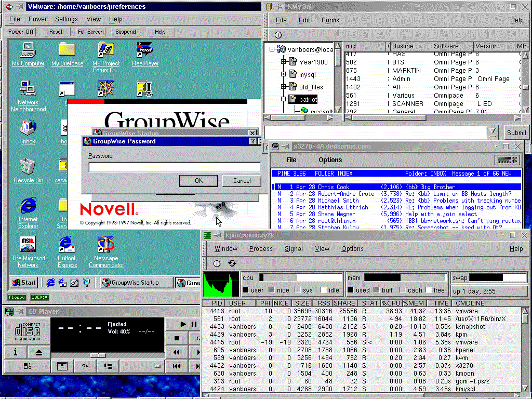Click the round toolbar icon in KMySql

(278, 35)
